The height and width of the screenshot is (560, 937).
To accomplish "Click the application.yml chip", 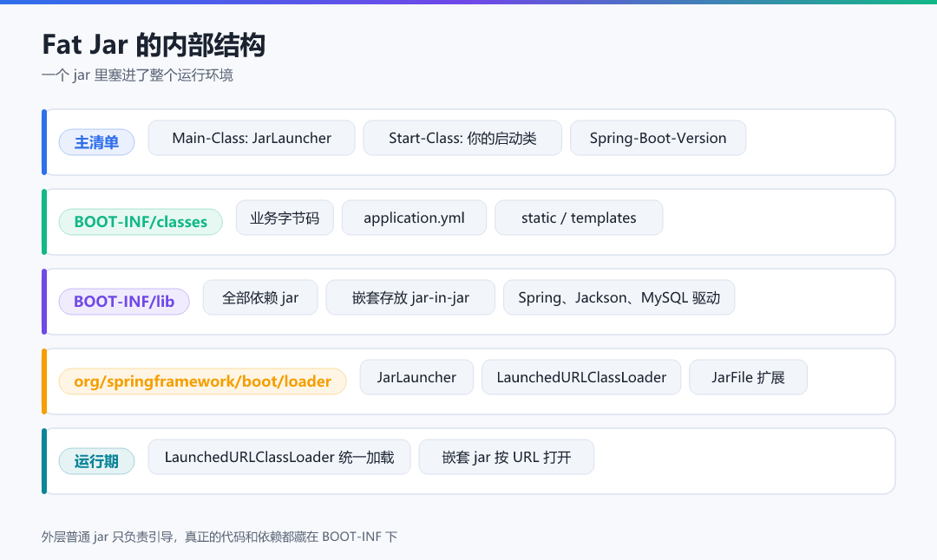I will click(414, 218).
